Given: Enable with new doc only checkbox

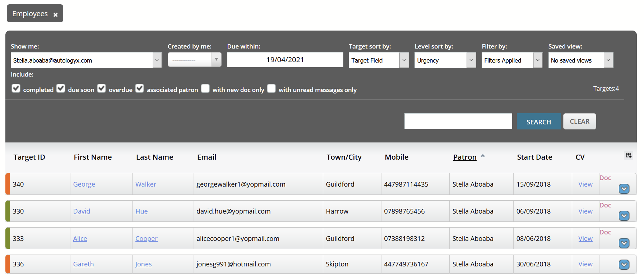Looking at the screenshot, I should point(205,88).
